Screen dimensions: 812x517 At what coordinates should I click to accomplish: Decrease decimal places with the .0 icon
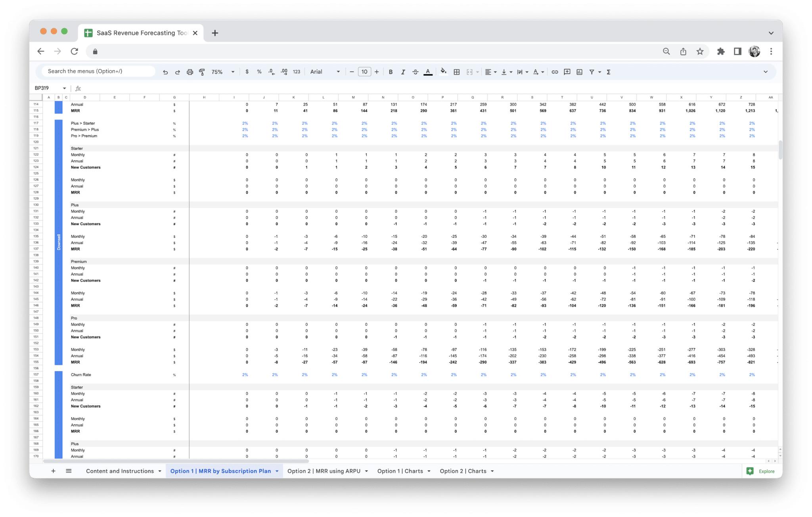coord(272,72)
